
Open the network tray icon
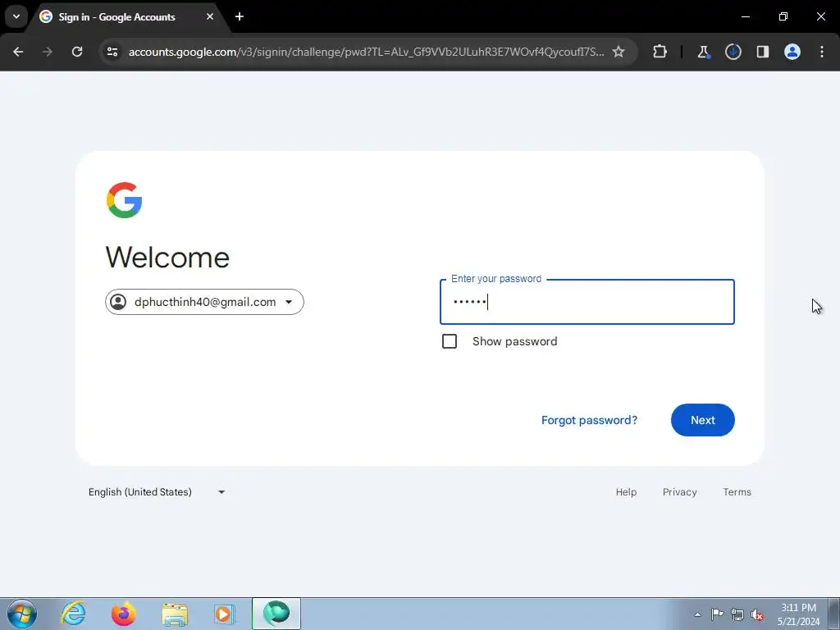click(737, 614)
